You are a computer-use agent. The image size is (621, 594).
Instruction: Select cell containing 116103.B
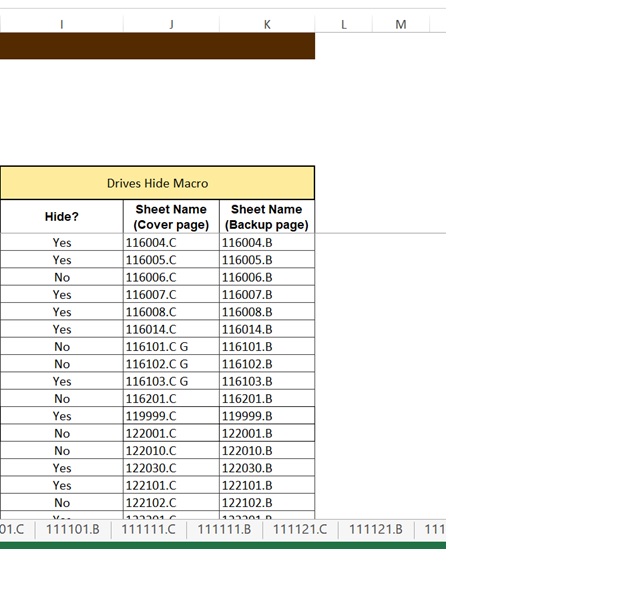click(267, 381)
